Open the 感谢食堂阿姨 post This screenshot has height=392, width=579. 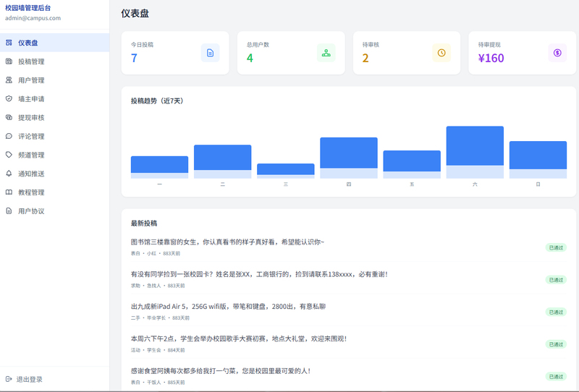pyautogui.click(x=221, y=370)
